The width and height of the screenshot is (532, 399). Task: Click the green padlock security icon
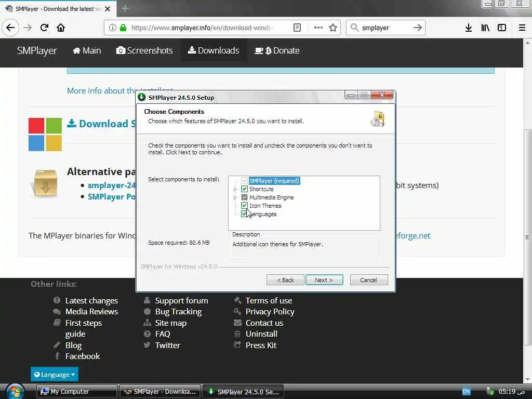[x=123, y=28]
